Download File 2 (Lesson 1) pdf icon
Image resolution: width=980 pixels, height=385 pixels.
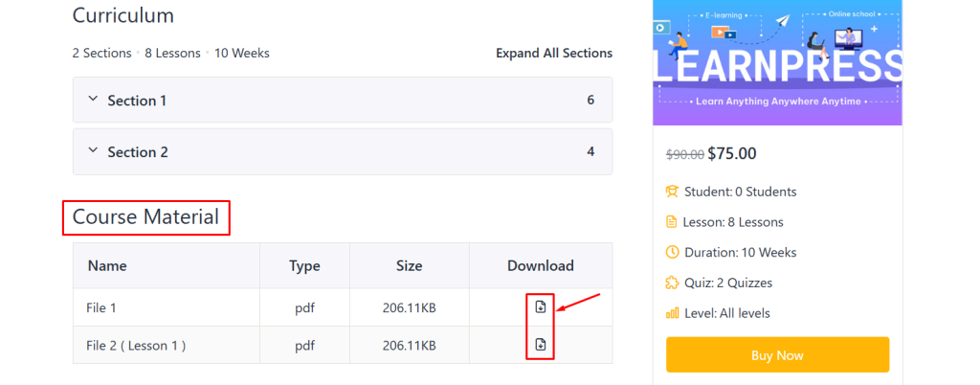tap(540, 345)
